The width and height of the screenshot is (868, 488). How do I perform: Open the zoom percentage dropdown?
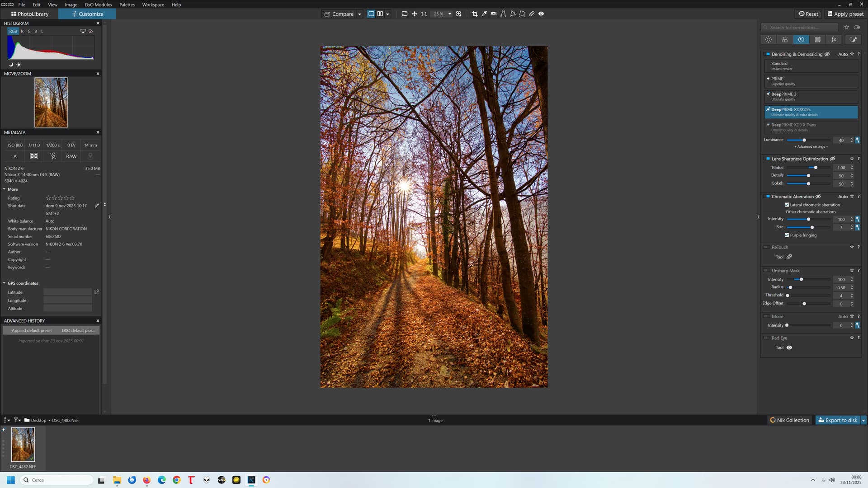tap(449, 14)
